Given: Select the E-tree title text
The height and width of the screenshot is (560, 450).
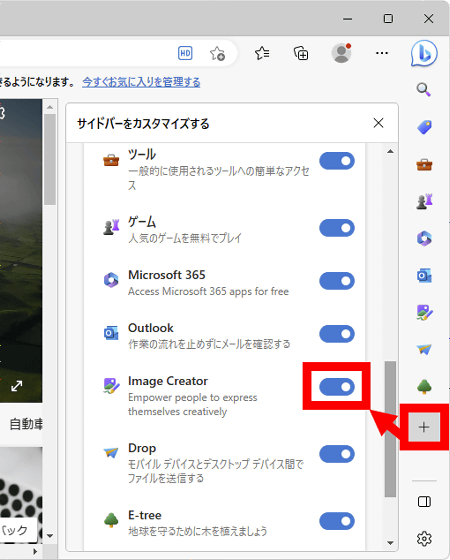Looking at the screenshot, I should 145,515.
